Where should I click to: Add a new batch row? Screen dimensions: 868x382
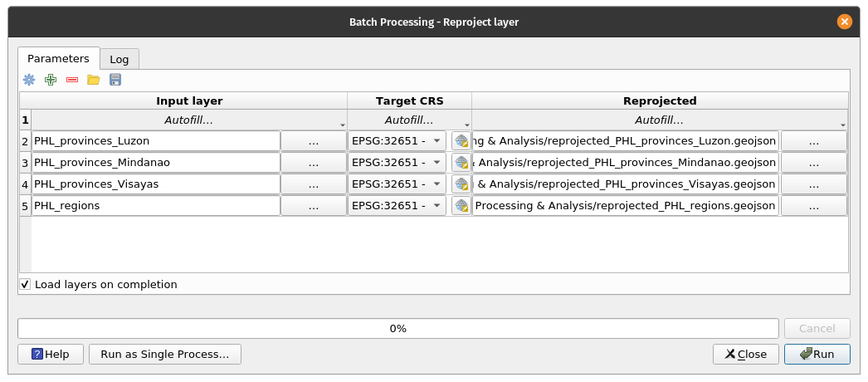coord(51,80)
